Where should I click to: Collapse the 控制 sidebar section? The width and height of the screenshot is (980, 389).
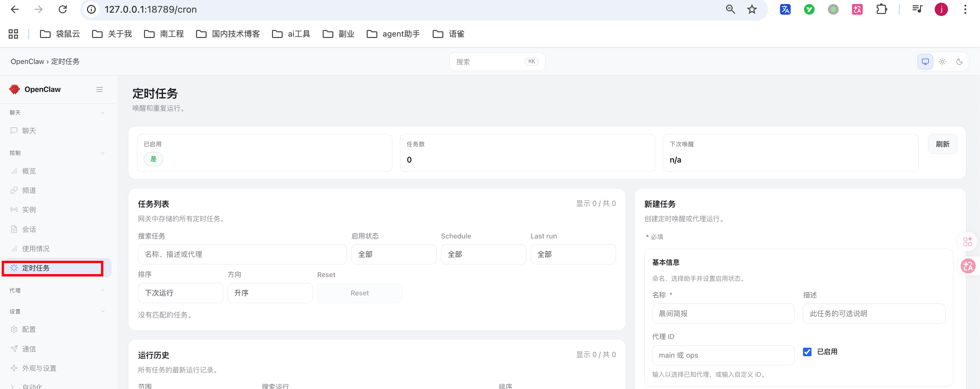point(103,153)
